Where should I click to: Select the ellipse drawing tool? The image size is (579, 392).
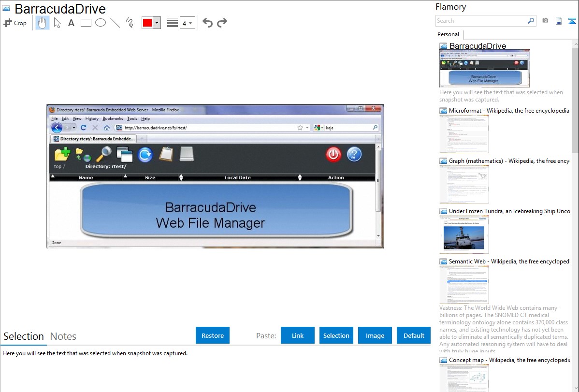[x=101, y=23]
